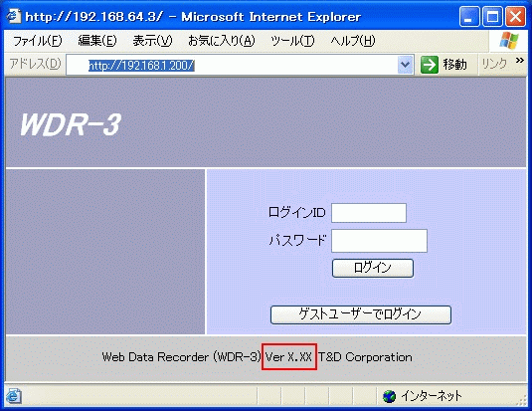
Task: Open the 編集(E) menu
Action: (97, 41)
